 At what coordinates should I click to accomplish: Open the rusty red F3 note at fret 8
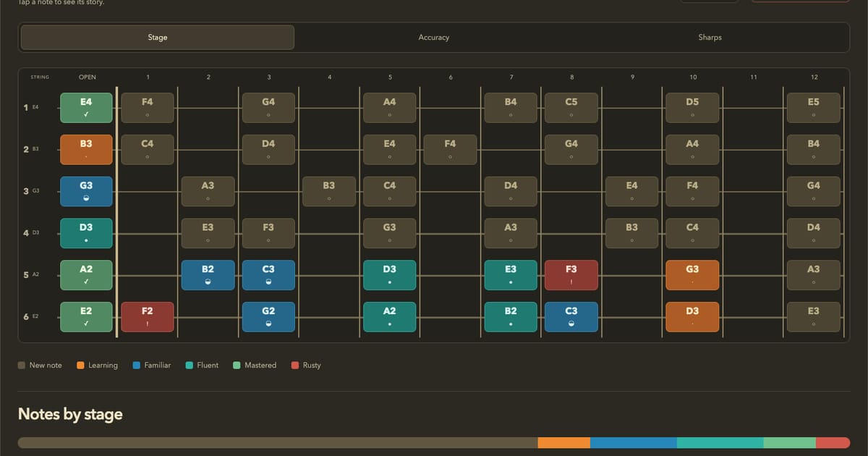click(571, 275)
